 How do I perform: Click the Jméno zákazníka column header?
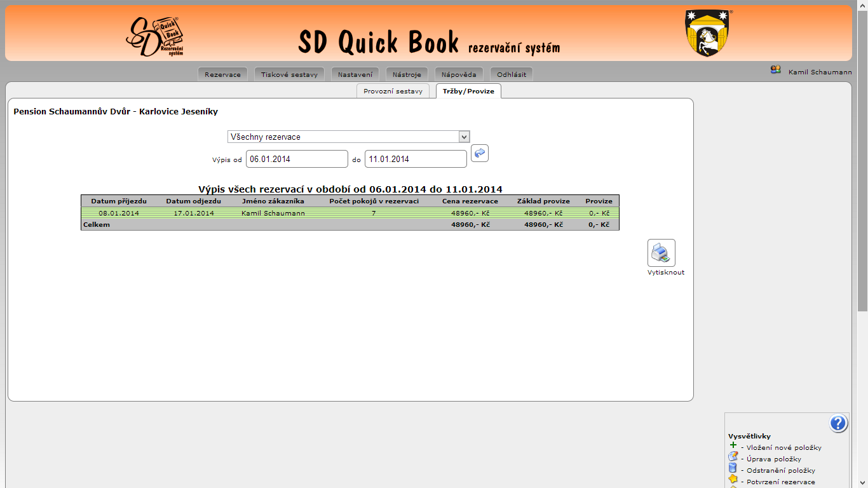(x=273, y=201)
